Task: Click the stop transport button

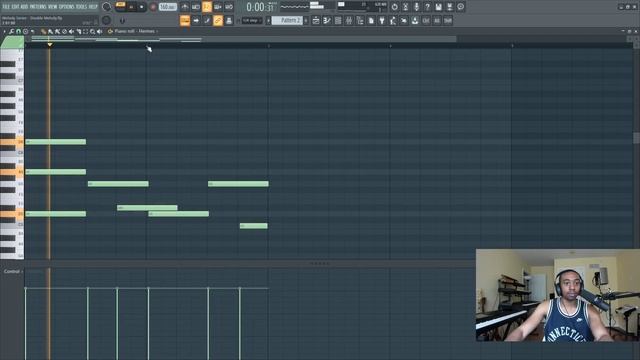Action: [142, 7]
